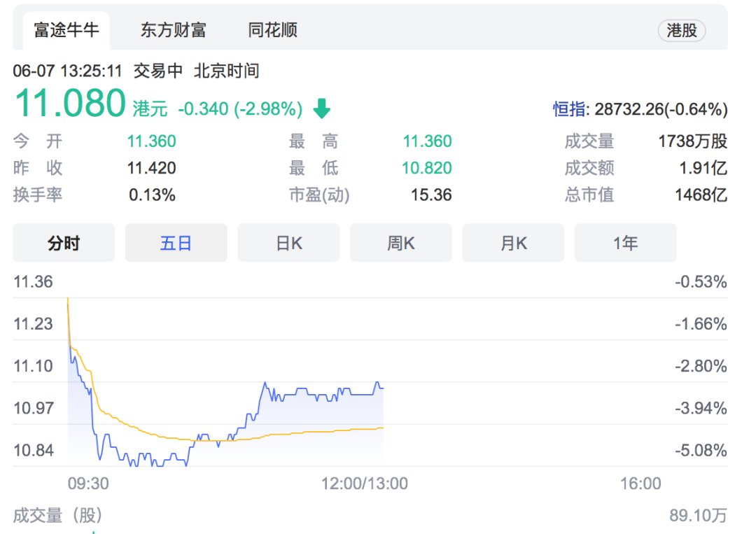Show the 周K weekly chart
The width and height of the screenshot is (756, 534).
pos(400,243)
